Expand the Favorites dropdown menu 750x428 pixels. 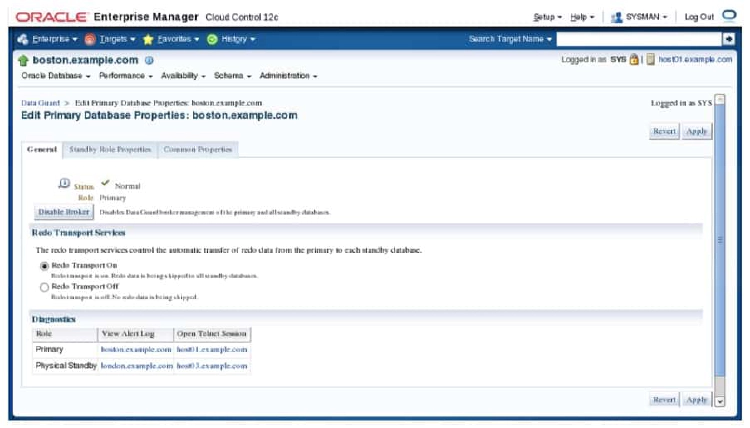178,39
